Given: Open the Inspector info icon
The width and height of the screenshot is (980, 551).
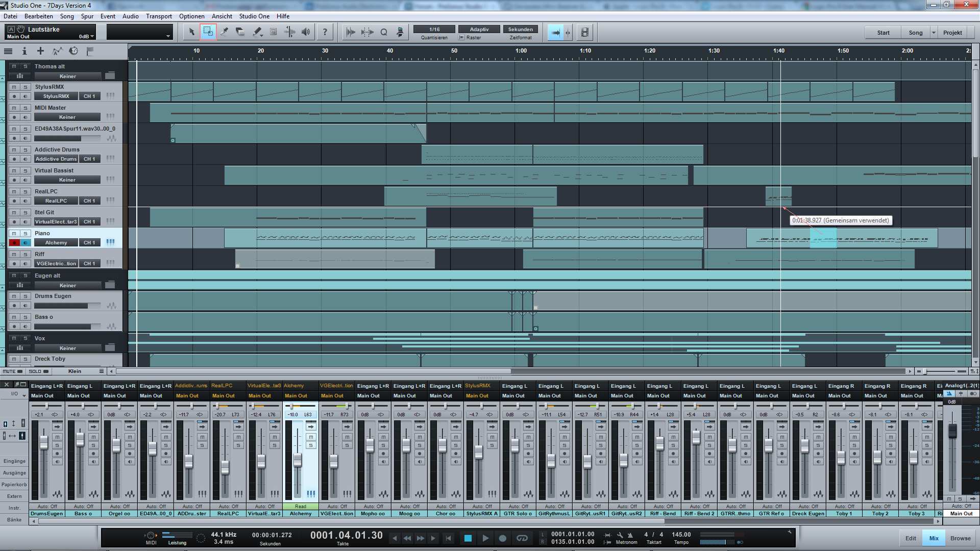Looking at the screenshot, I should click(24, 51).
